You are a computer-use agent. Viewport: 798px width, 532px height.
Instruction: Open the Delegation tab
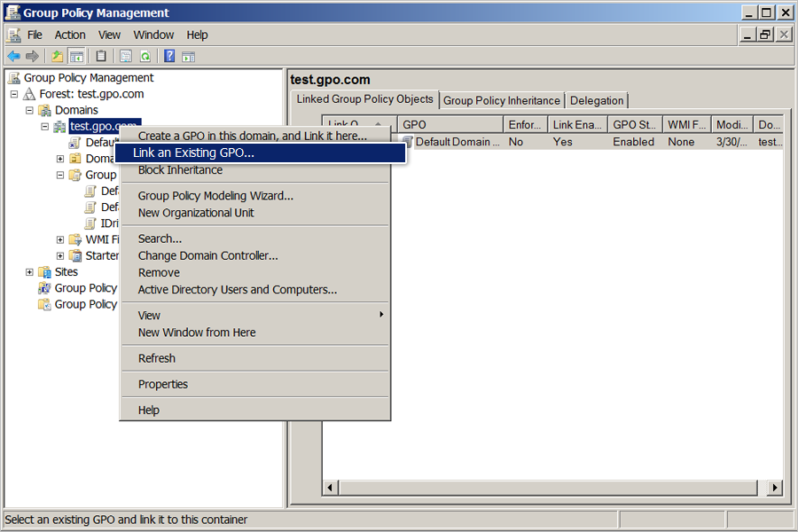[597, 100]
